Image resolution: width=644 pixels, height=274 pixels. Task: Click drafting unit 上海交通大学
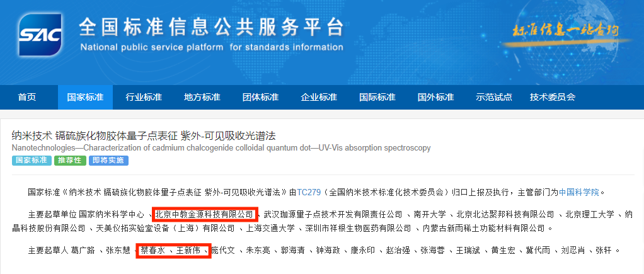270,228
